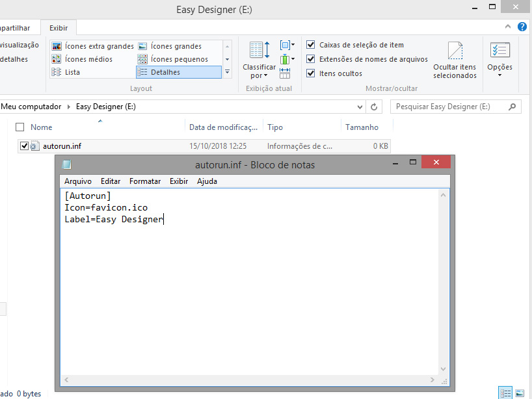The width and height of the screenshot is (532, 399).
Task: Click the blue help question mark icon
Action: coord(522,27)
